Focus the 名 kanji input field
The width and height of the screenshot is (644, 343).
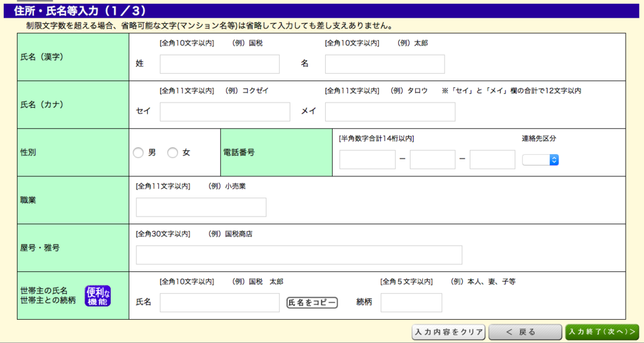pos(385,64)
